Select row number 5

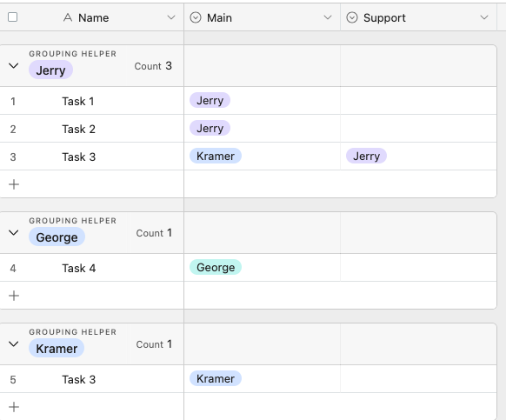(x=13, y=380)
